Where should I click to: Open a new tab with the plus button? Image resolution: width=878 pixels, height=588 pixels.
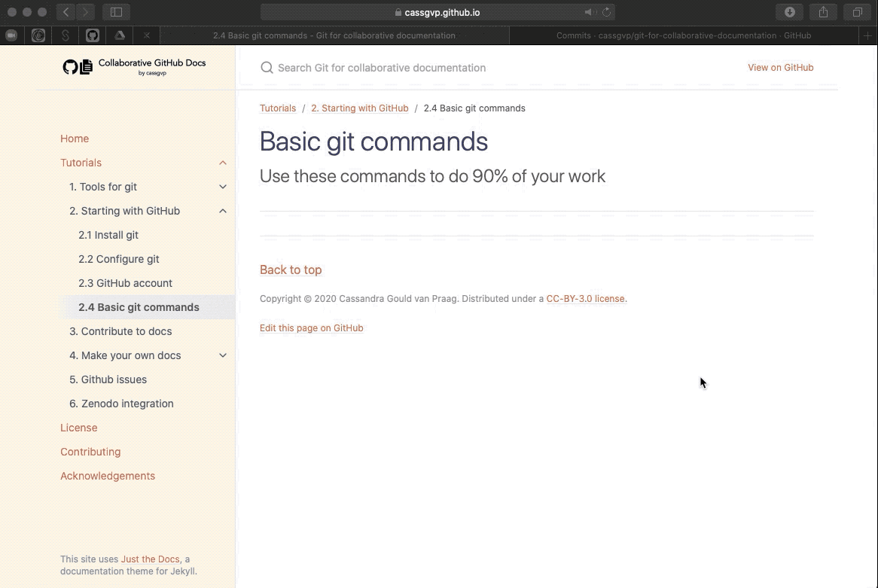pyautogui.click(x=867, y=35)
